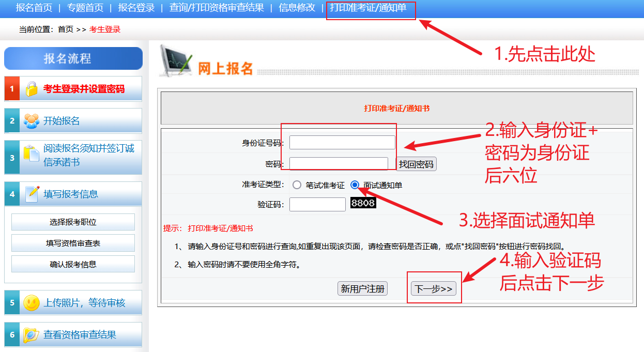Click the 身份证号码 input field

342,143
